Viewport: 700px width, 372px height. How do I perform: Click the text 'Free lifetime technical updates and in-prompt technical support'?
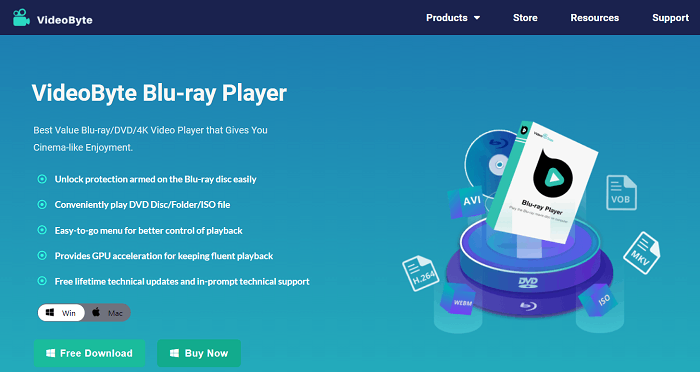(x=182, y=281)
